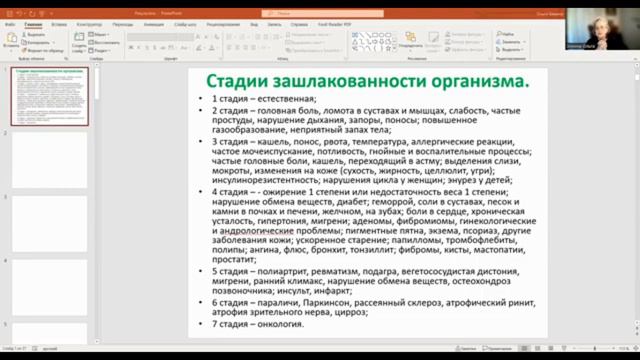Viewport: 640px width, 360px height.
Task: Open the Foxit Reader PDF tab
Action: tap(334, 25)
